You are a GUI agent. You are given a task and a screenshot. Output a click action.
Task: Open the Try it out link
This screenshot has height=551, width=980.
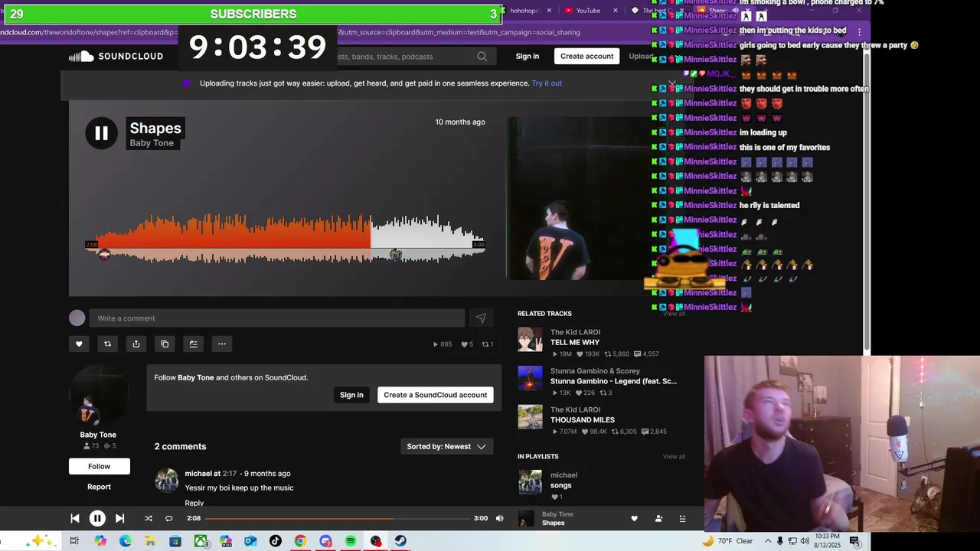pyautogui.click(x=547, y=83)
